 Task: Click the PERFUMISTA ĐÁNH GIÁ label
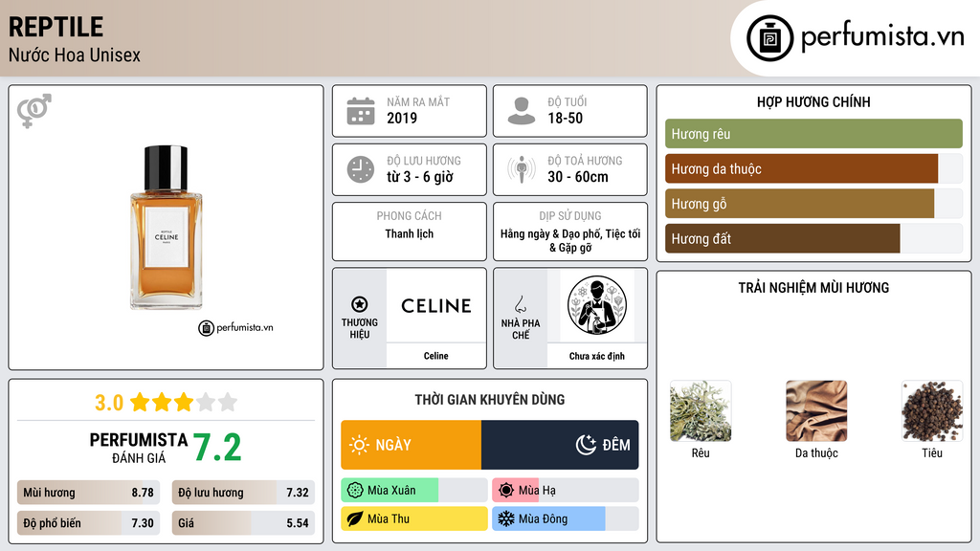138,448
